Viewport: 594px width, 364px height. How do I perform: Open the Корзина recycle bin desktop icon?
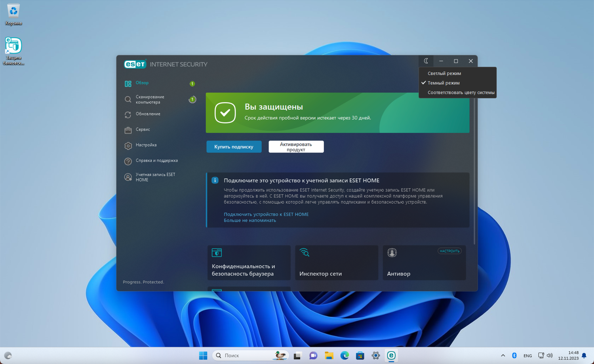[x=13, y=14]
